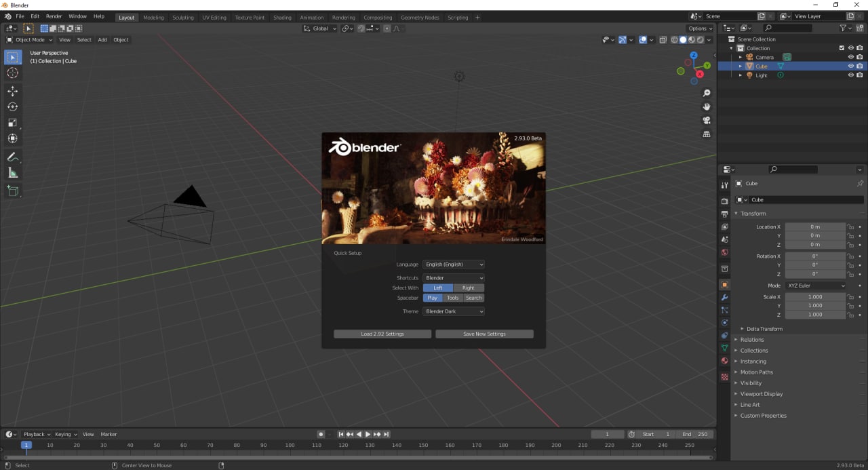Screen dimensions: 868x470
Task: Select the Cursor tool in left toolbar
Action: (12, 73)
